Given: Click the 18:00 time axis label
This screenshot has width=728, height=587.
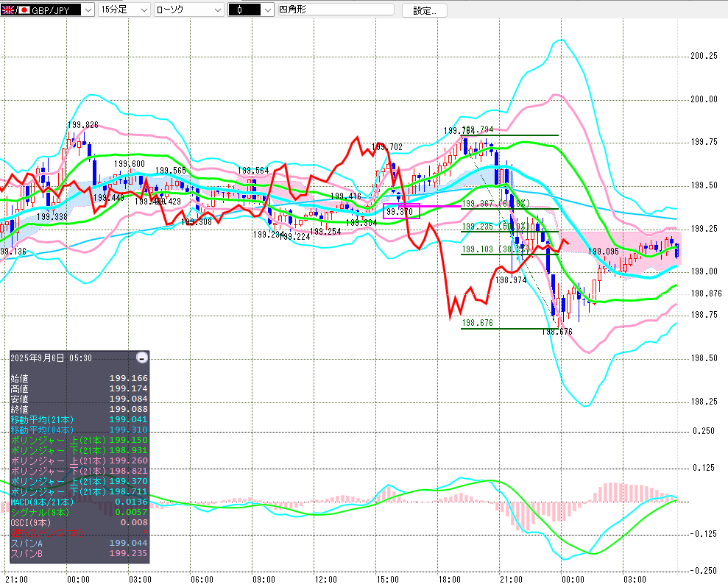Looking at the screenshot, I should (450, 579).
